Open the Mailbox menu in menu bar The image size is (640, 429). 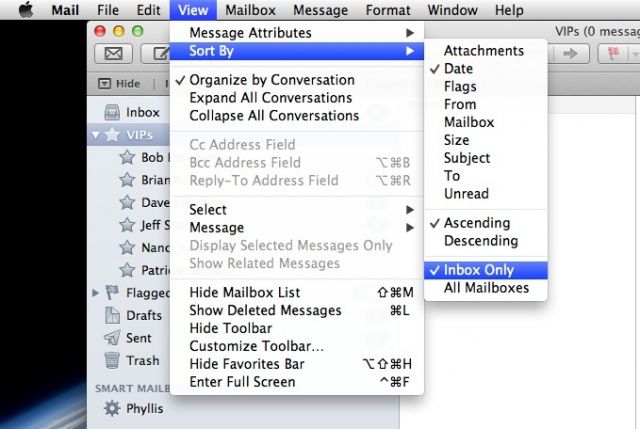tap(250, 10)
